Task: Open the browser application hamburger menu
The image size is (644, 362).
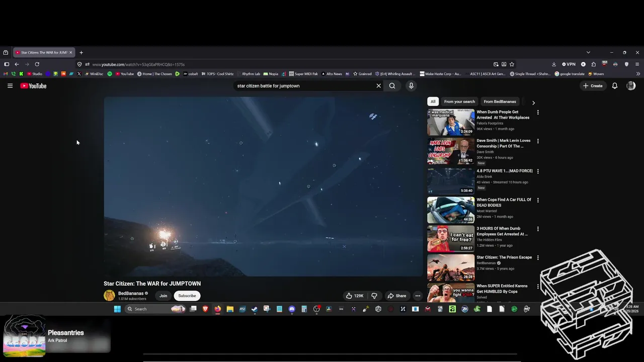Action: (637, 64)
